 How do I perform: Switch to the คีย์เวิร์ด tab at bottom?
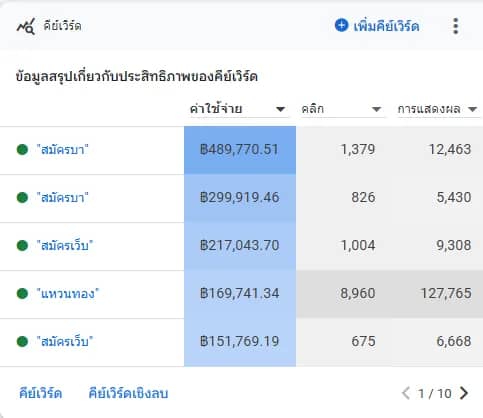tap(40, 393)
